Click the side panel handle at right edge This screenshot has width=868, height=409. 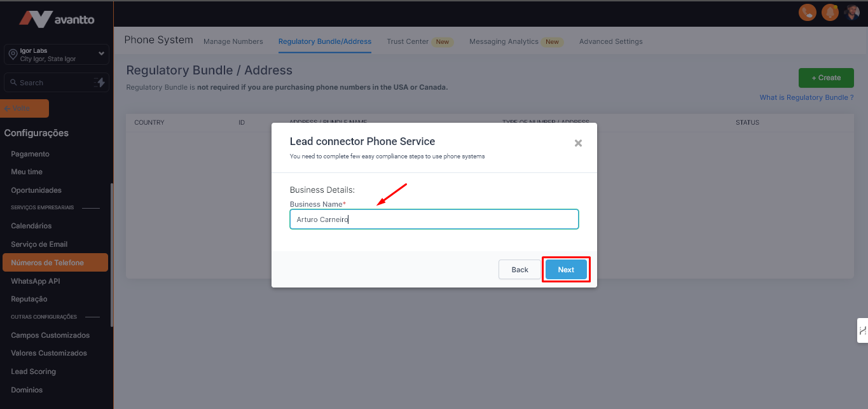[x=862, y=331]
